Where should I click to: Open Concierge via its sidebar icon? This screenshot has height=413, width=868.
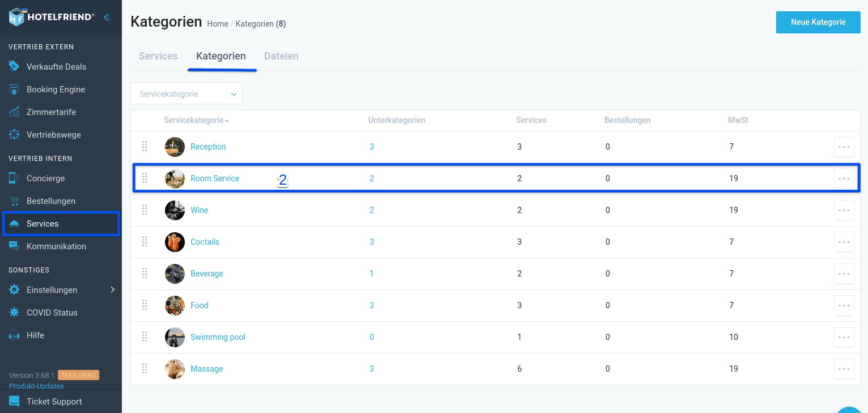coord(14,178)
